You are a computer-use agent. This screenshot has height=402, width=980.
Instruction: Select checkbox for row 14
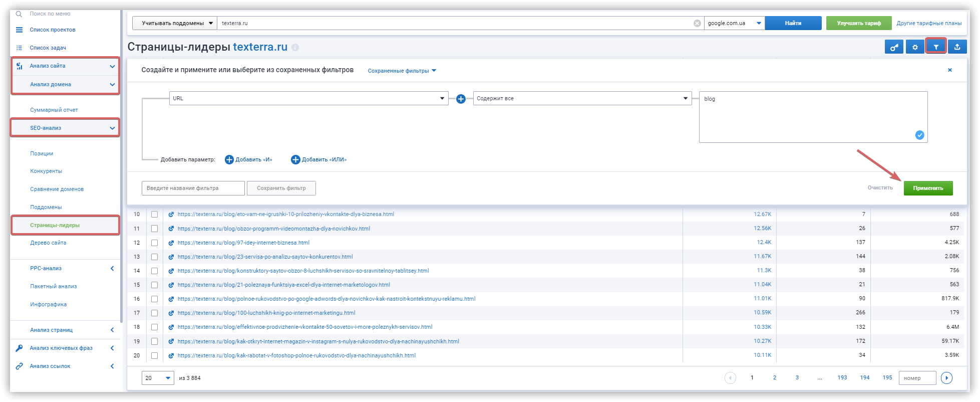pyautogui.click(x=154, y=271)
